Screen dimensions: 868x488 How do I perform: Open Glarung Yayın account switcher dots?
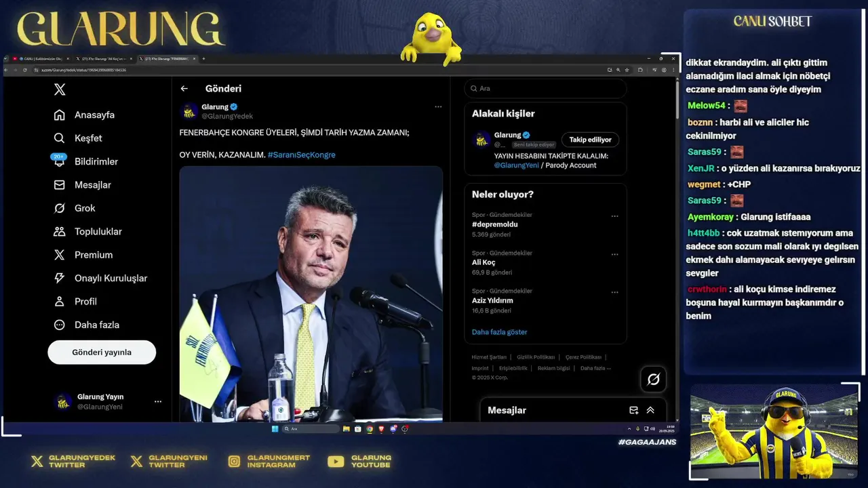(x=158, y=401)
